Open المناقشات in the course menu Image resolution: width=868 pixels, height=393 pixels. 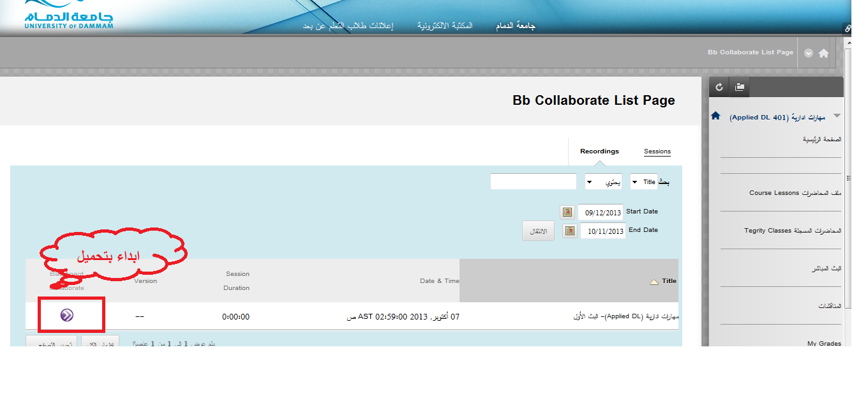pyautogui.click(x=830, y=306)
